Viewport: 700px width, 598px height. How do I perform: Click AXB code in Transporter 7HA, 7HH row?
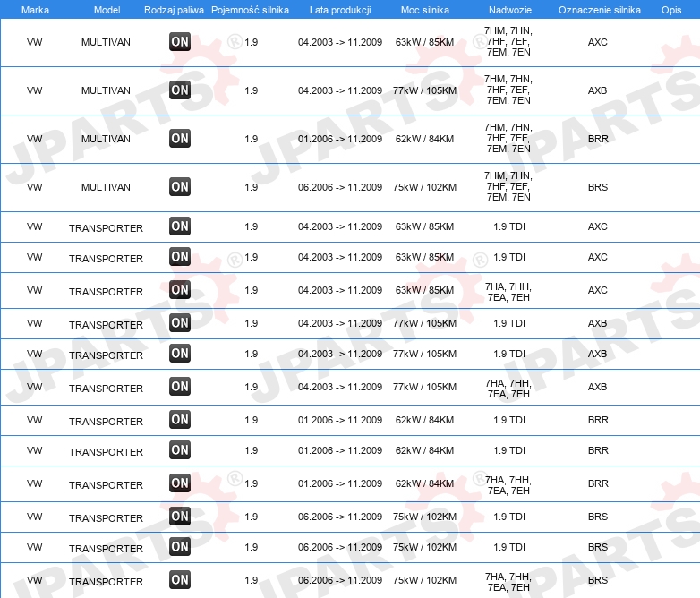pos(598,387)
